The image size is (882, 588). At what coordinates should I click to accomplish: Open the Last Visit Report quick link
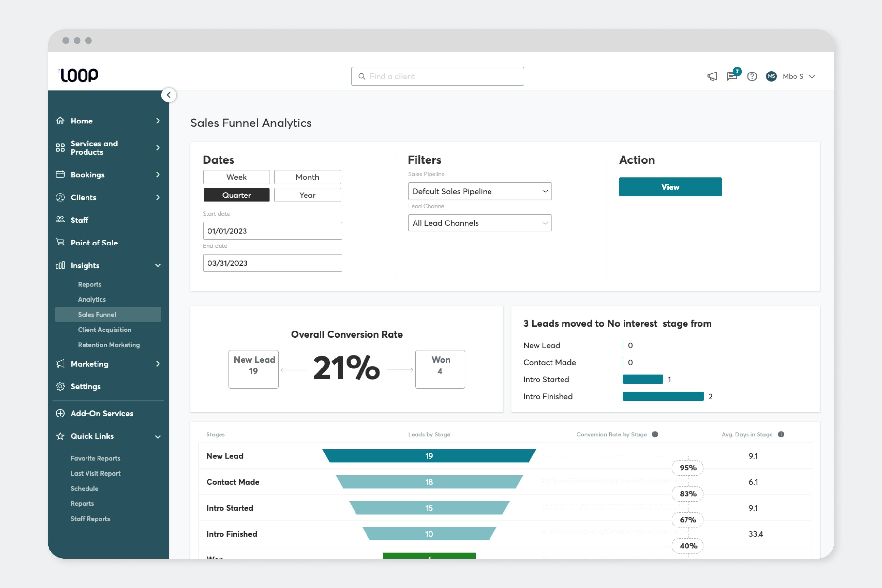point(96,473)
